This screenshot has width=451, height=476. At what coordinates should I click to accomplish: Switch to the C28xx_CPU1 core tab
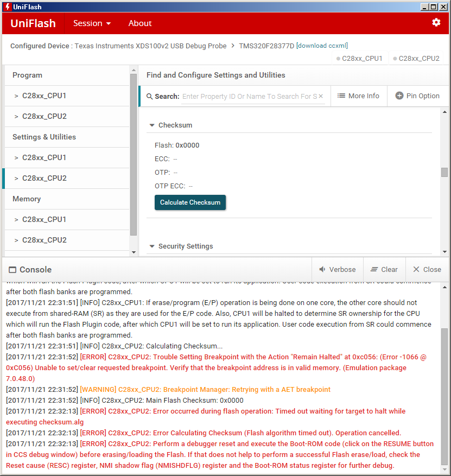click(359, 58)
